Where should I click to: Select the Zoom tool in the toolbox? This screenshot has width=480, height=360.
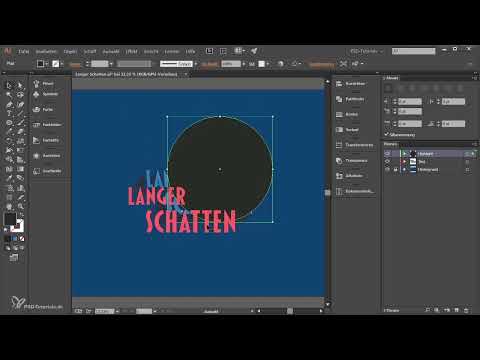tap(20, 206)
